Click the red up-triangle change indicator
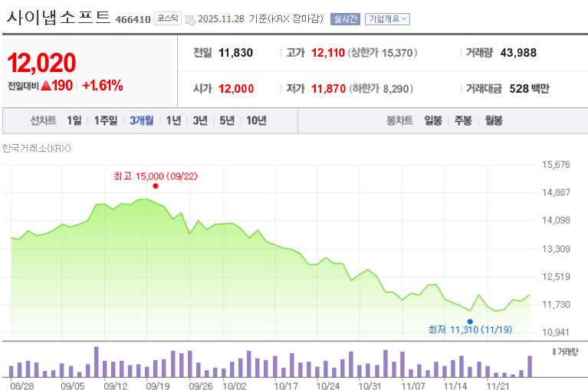The image size is (588, 390). point(46,86)
